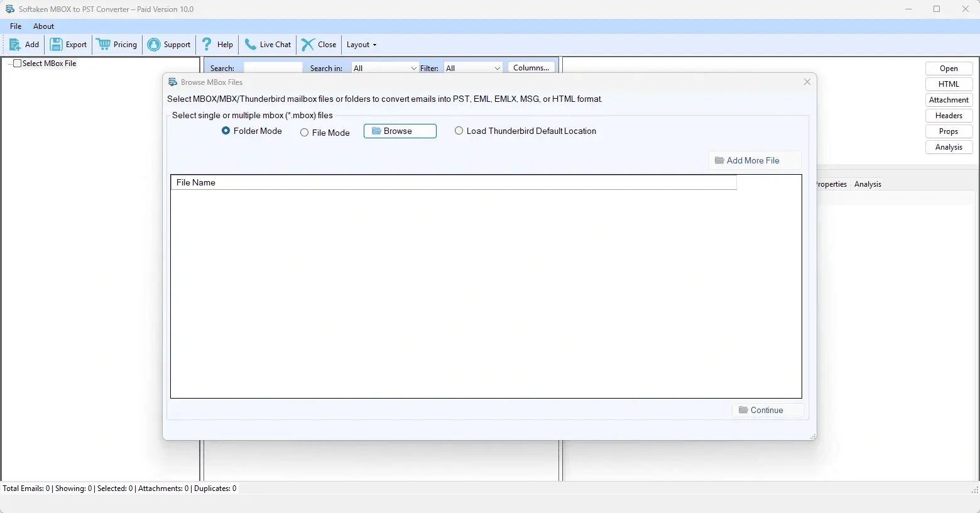This screenshot has width=980, height=513.
Task: Switch to the Analysis tab
Action: tap(868, 184)
